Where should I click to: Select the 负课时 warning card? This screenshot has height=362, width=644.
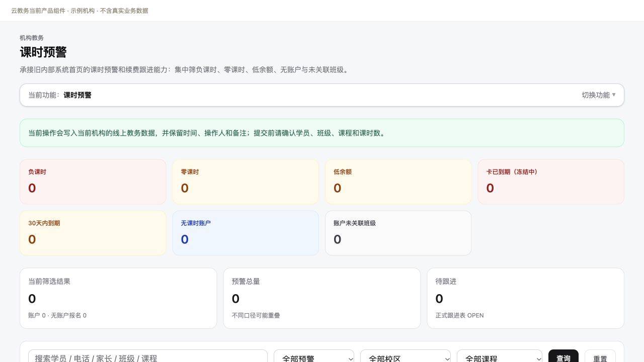[x=93, y=182]
